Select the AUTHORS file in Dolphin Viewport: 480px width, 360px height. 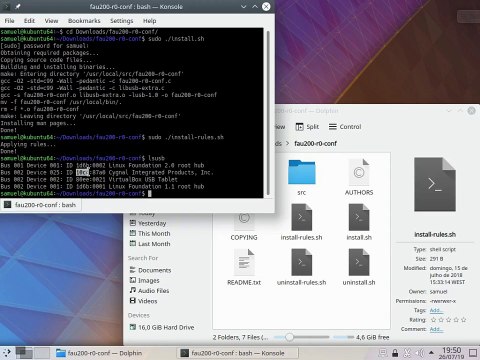(x=359, y=178)
